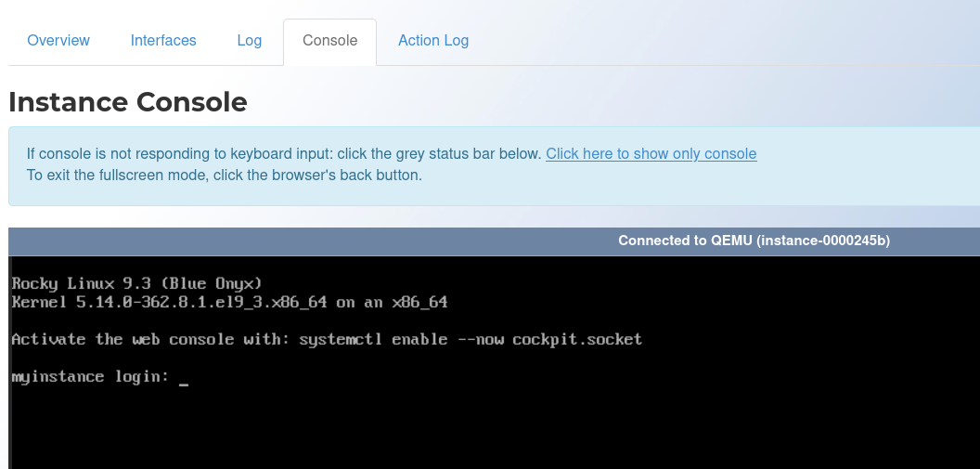Click the Kernel version line in the console

tap(229, 303)
